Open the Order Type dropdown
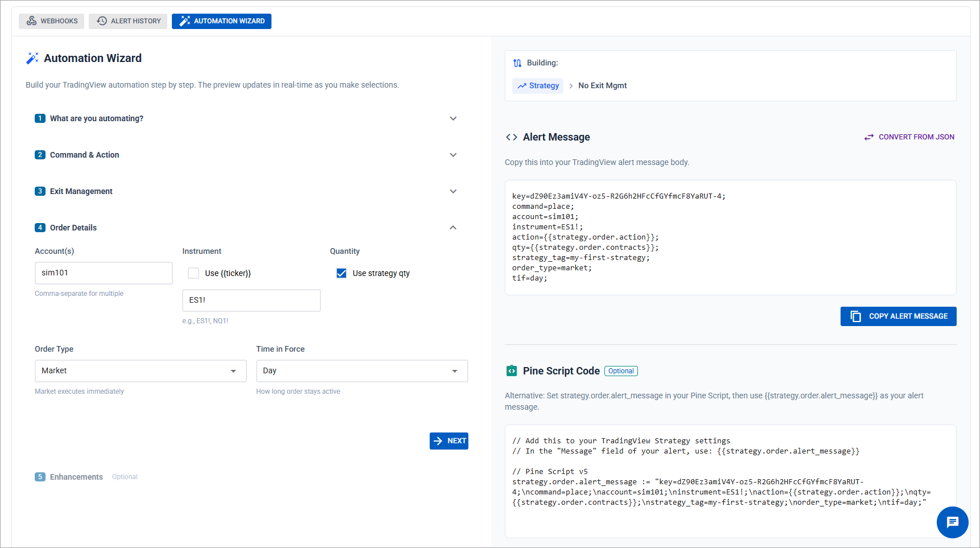 pos(140,370)
